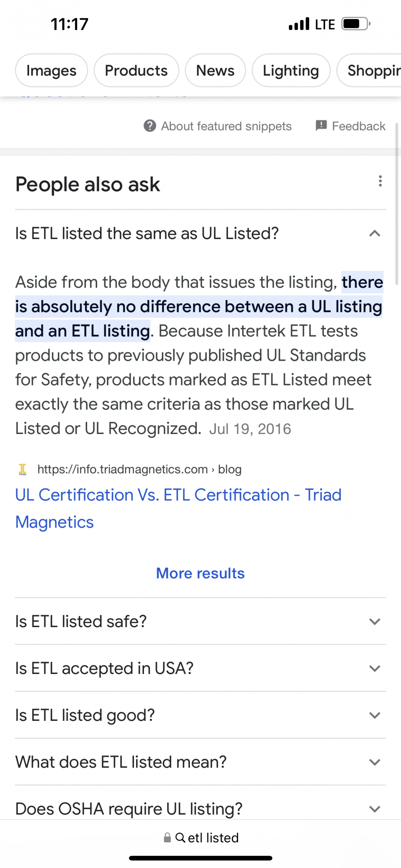Expand 'Is ETL listed good?' question
401x868 pixels.
[200, 715]
